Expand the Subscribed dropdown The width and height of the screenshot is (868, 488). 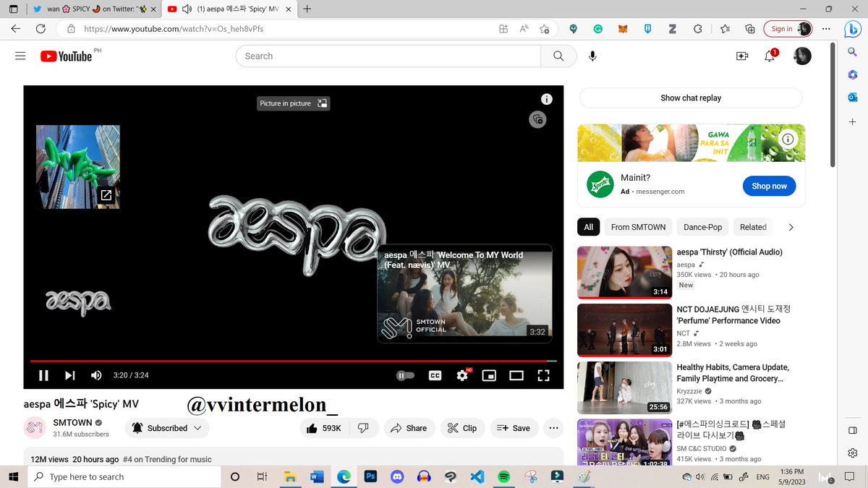point(167,428)
